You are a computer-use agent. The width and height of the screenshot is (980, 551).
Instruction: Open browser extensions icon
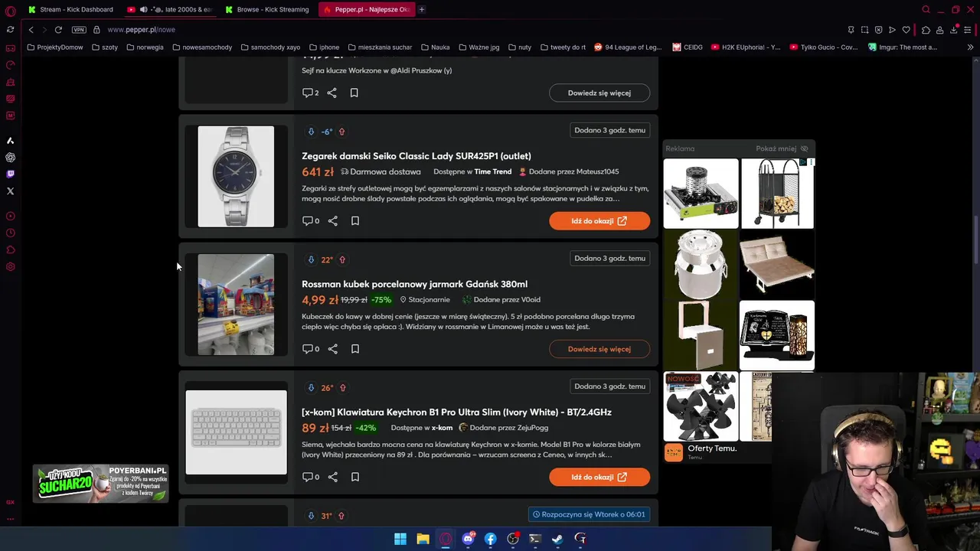(x=926, y=30)
